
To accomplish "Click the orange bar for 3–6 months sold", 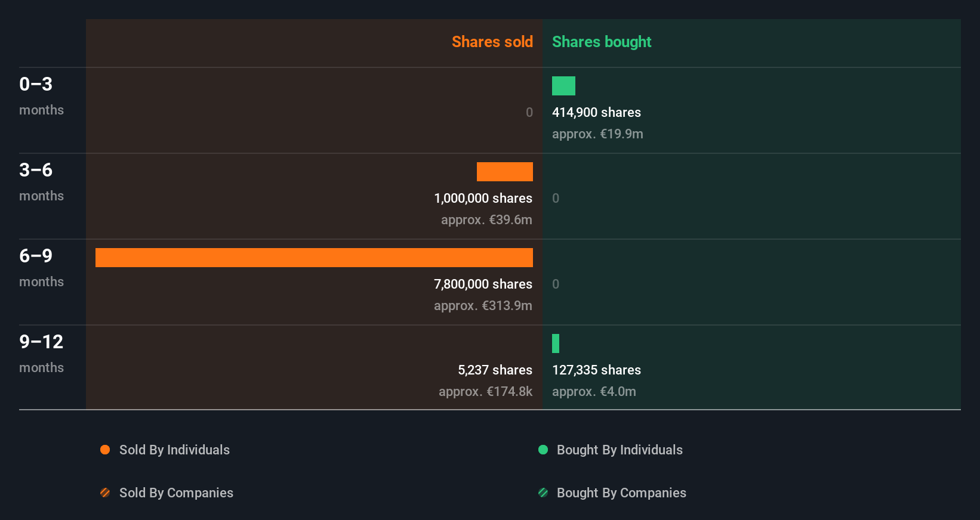I will point(505,172).
